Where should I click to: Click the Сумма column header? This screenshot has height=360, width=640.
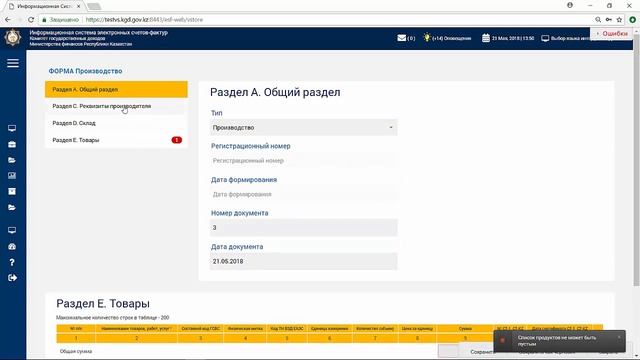(x=465, y=329)
